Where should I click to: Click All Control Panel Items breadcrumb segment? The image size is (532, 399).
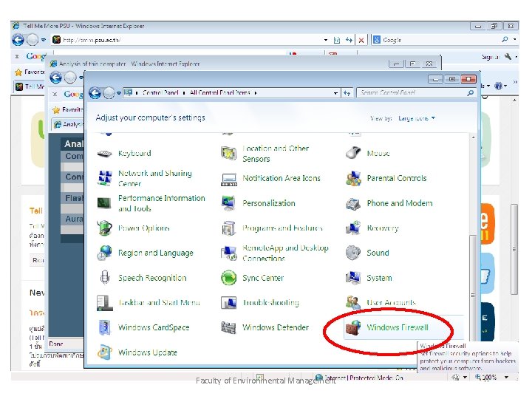point(220,92)
